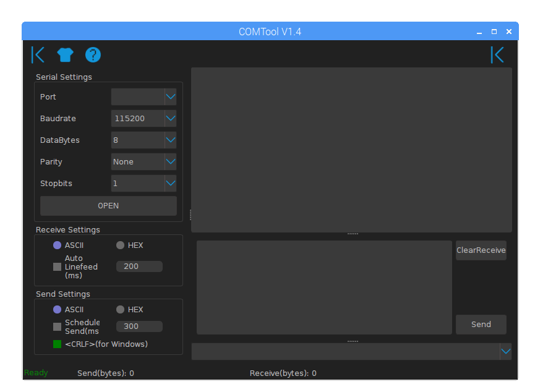Click the Send button
The width and height of the screenshot is (535, 392).
pos(481,325)
